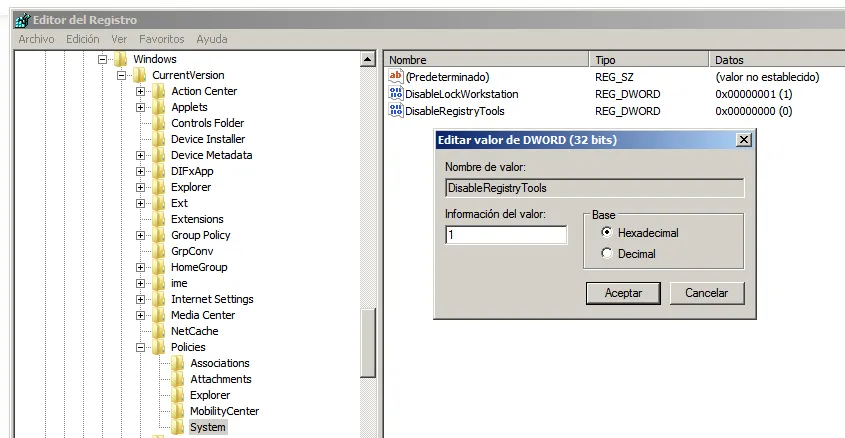This screenshot has height=438, width=845.
Task: Confirm the DWORD value with Aceptar
Action: 623,293
